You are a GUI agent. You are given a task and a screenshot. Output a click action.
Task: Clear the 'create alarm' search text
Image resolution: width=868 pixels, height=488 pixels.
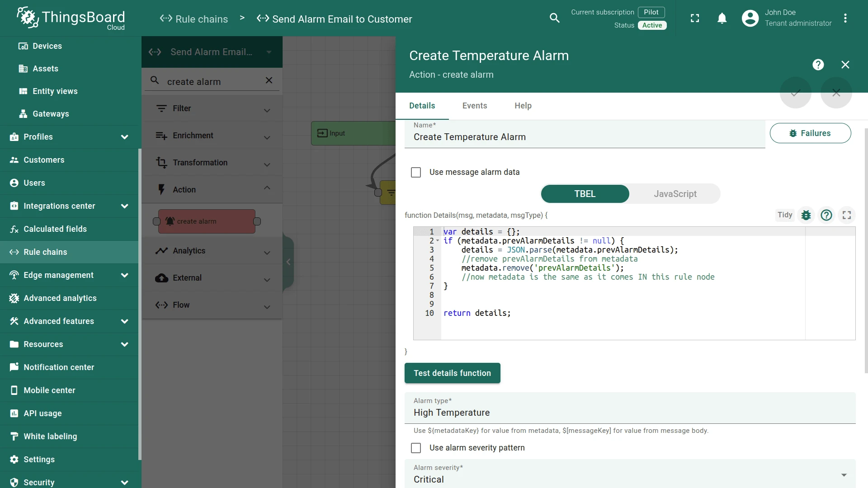pos(269,80)
